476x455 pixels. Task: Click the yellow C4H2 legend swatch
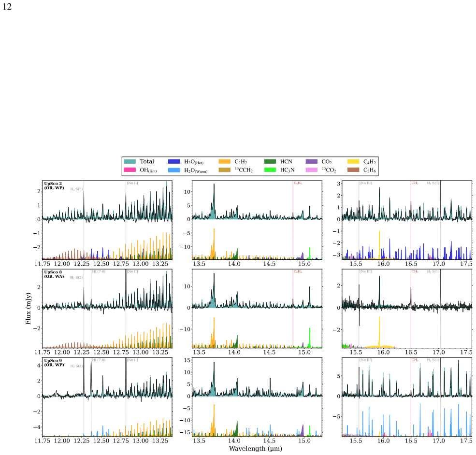tap(353, 162)
